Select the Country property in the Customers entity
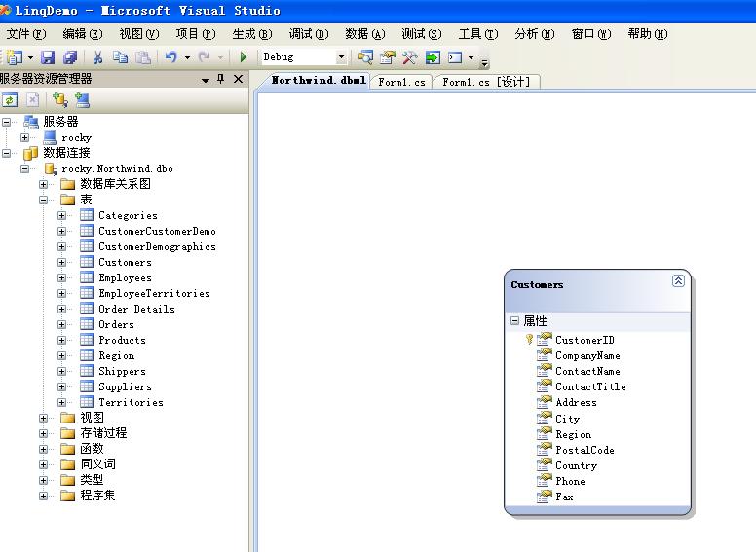This screenshot has width=756, height=552. (x=576, y=465)
